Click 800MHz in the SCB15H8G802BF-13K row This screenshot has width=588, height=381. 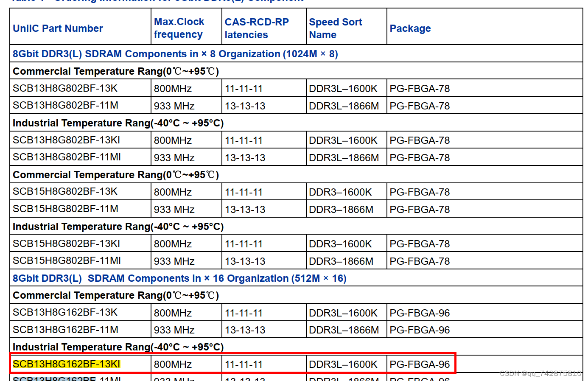(173, 192)
